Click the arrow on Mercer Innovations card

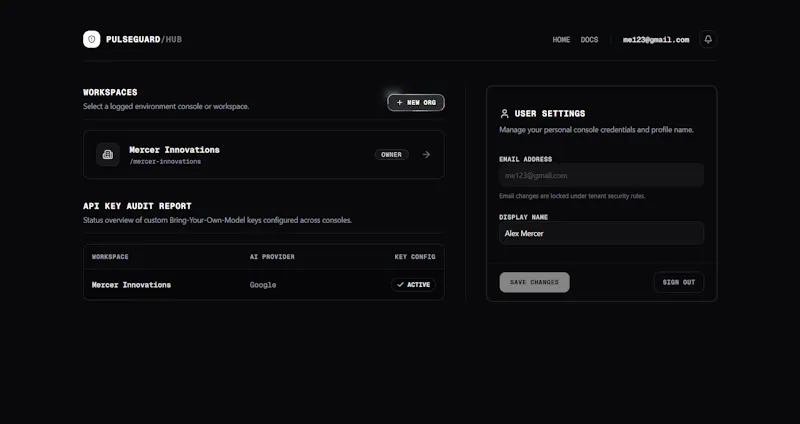(x=426, y=155)
